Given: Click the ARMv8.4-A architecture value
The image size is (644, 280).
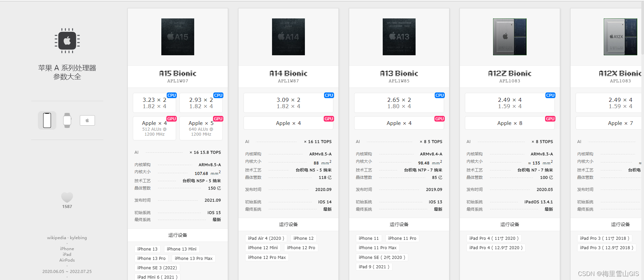Looking at the screenshot, I should point(431,154).
